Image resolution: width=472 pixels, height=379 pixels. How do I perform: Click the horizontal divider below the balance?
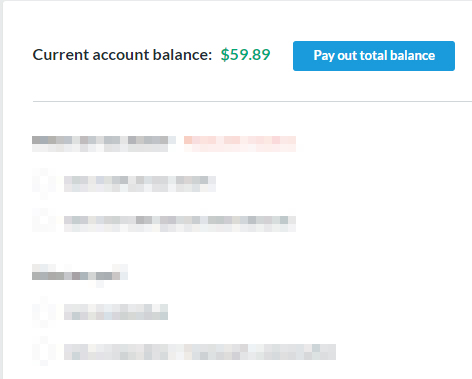click(252, 101)
